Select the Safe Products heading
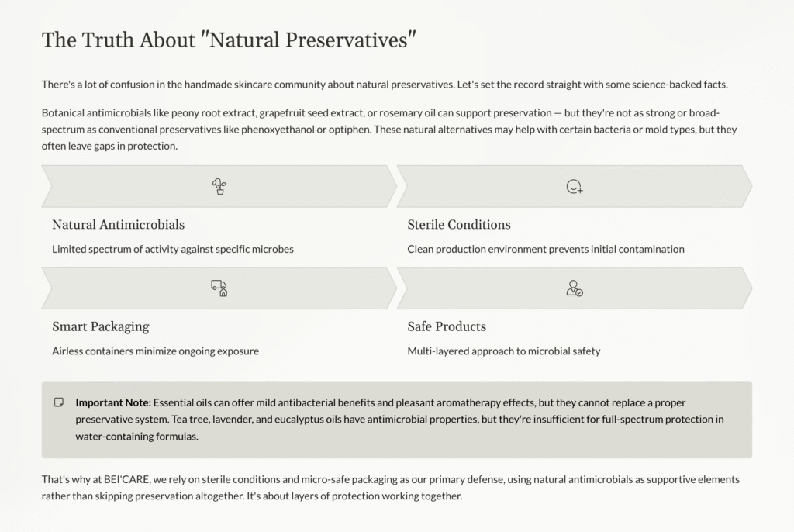The width and height of the screenshot is (794, 532). (447, 326)
